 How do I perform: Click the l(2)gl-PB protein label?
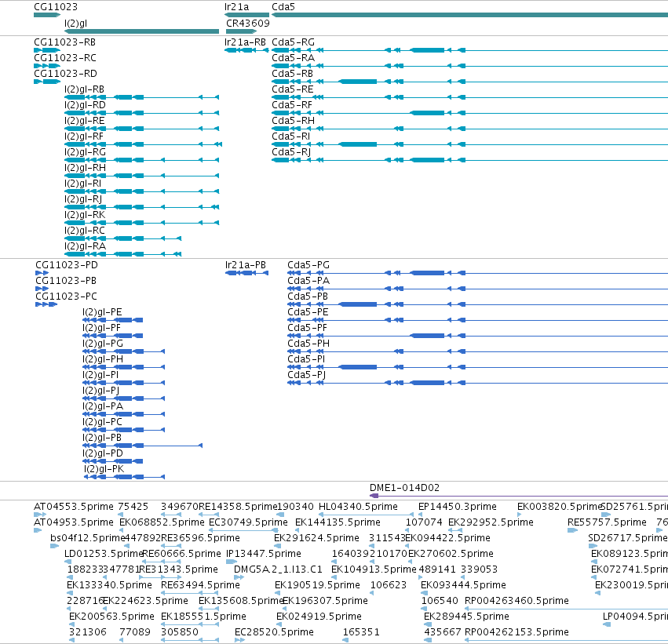tap(102, 438)
